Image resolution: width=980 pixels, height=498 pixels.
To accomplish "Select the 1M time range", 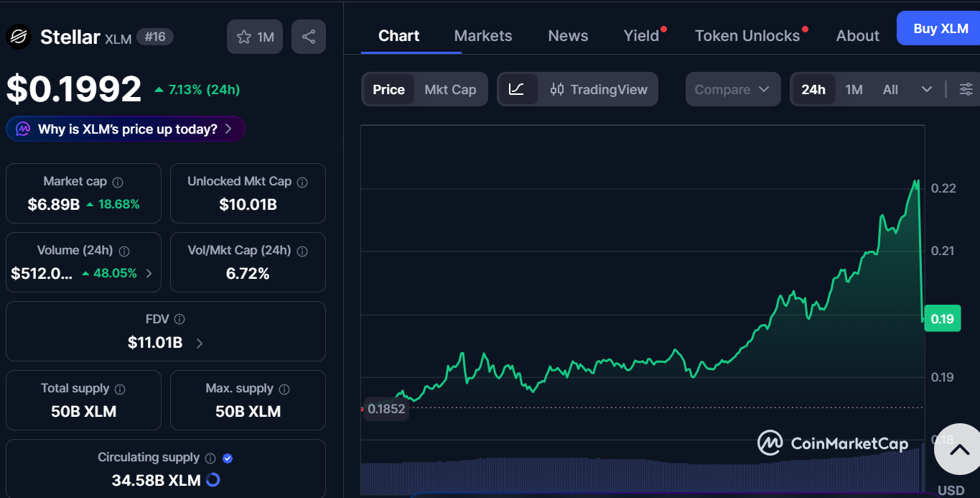I will pyautogui.click(x=854, y=89).
